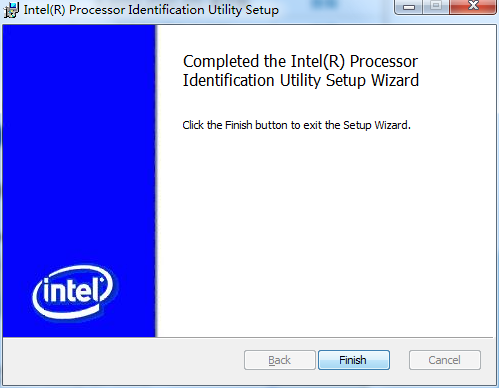
Task: Click the word Wizard in the large heading
Action: point(395,80)
